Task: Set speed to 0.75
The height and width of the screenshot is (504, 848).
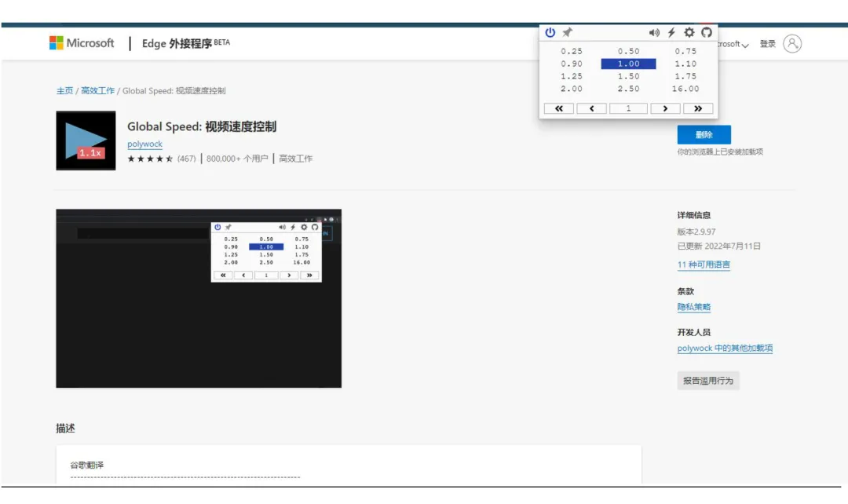Action: pos(685,51)
